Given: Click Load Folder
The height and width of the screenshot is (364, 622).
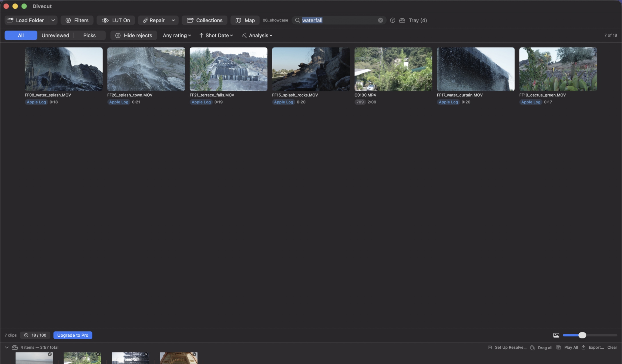Looking at the screenshot, I should (x=26, y=20).
